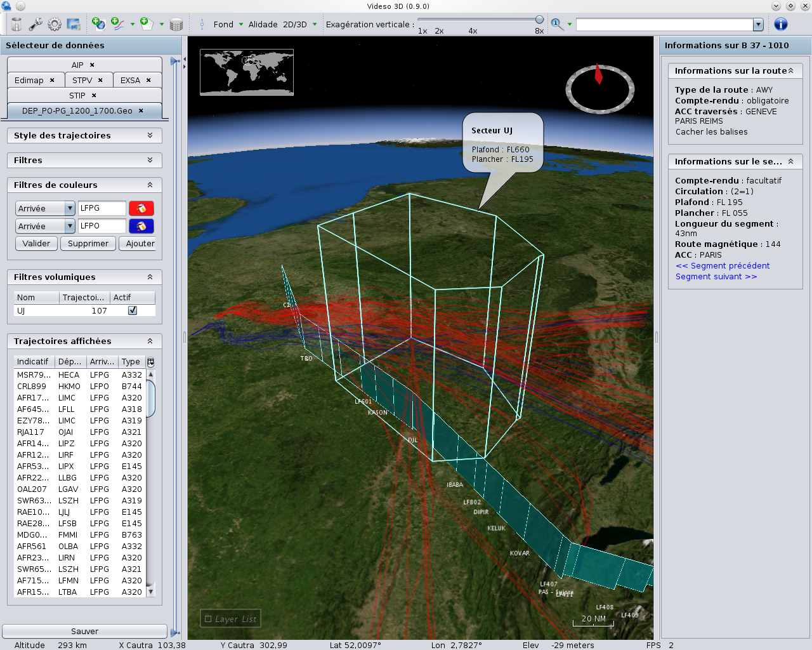Viewport: 812px width, 650px height.
Task: Click the vertical exaggeration slider handle
Action: (539, 20)
